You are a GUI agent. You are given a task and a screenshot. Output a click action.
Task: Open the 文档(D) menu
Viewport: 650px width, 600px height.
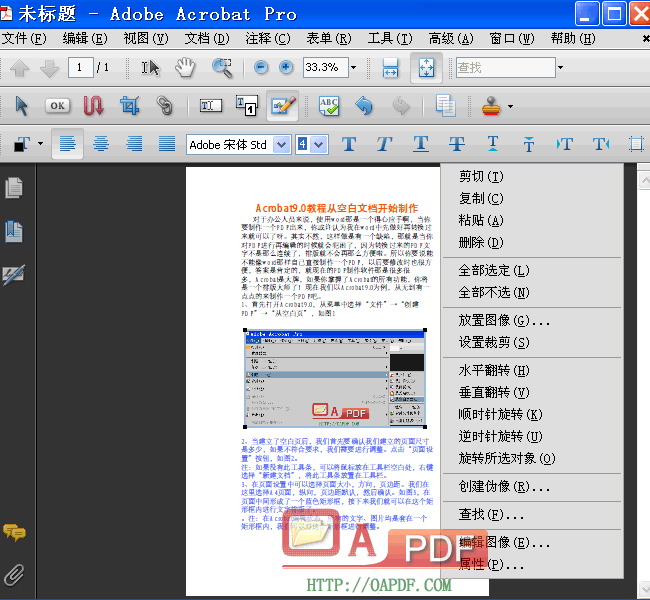(207, 39)
